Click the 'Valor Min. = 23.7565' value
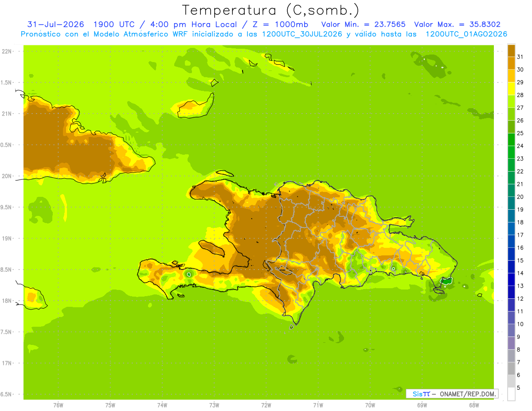 click(363, 24)
